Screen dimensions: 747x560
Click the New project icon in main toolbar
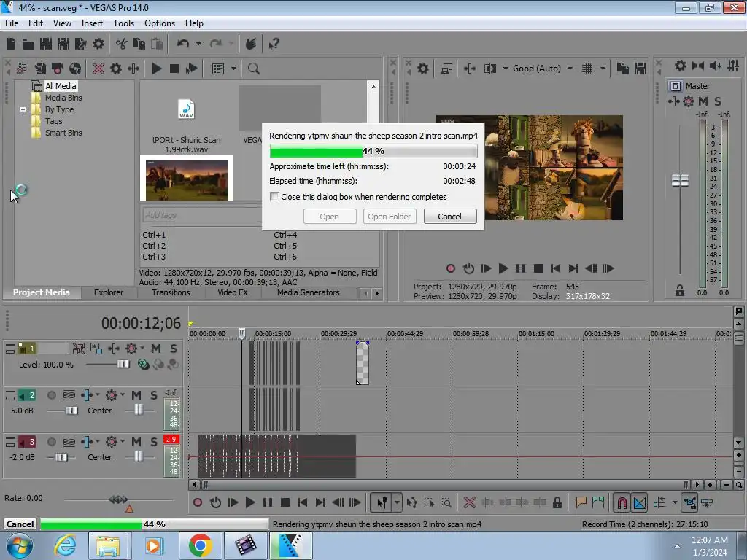pyautogui.click(x=10, y=44)
